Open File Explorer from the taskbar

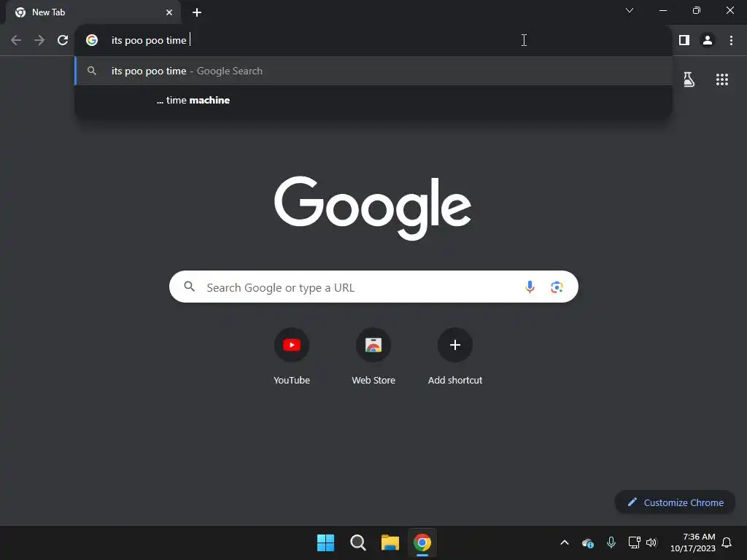390,542
